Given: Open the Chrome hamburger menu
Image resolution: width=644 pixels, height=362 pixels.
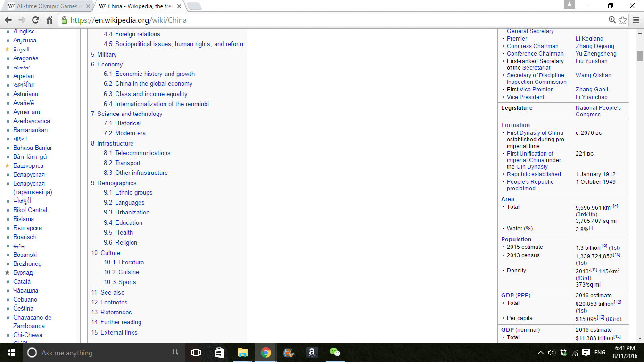Looking at the screenshot, I should point(636,20).
